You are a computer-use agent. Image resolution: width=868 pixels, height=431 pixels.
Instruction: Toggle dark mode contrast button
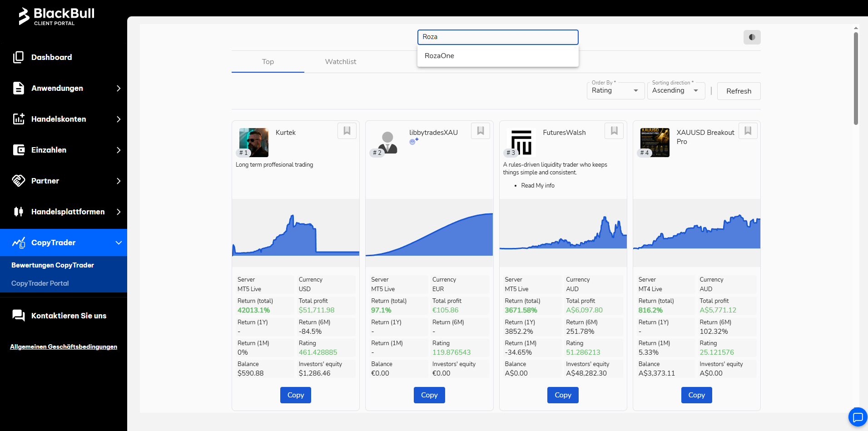pyautogui.click(x=752, y=37)
